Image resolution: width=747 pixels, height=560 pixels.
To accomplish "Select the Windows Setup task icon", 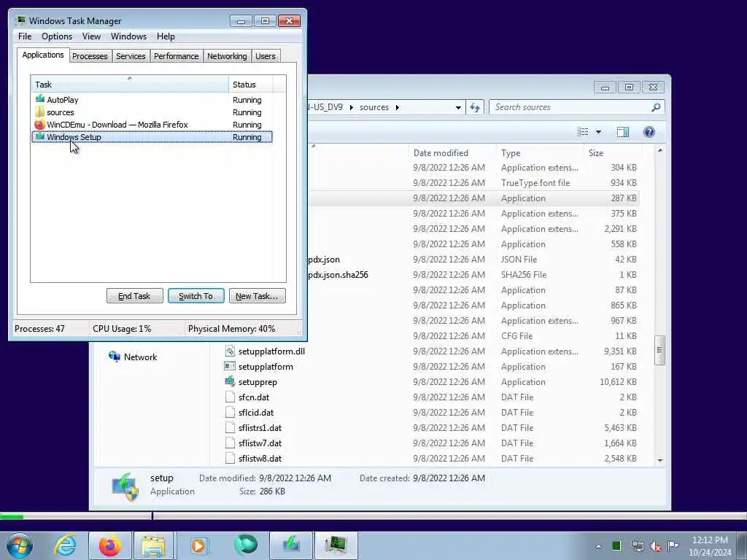I will point(40,136).
